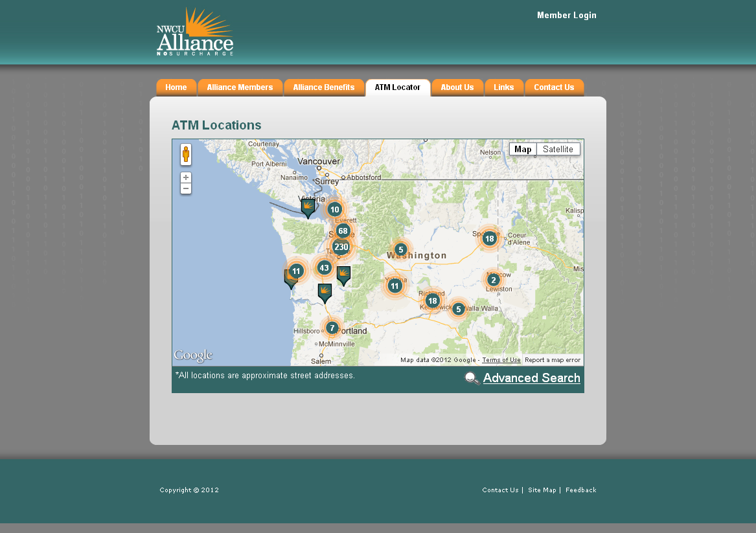
Task: Click the NWCU Alliance logo
Action: 195,32
